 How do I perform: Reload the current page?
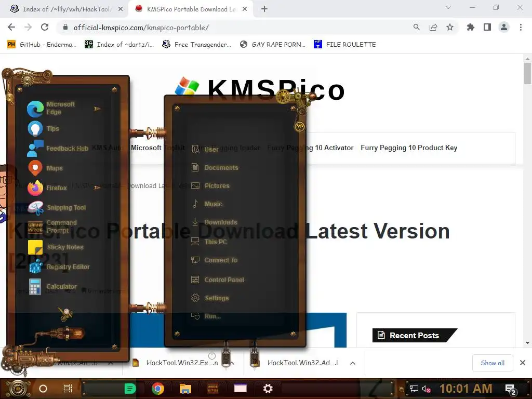click(45, 28)
